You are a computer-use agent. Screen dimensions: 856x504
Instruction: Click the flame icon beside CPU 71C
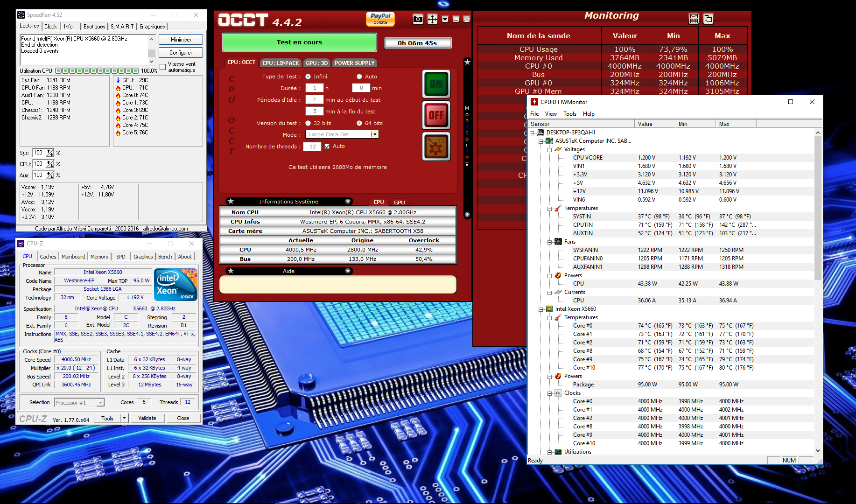pos(118,88)
